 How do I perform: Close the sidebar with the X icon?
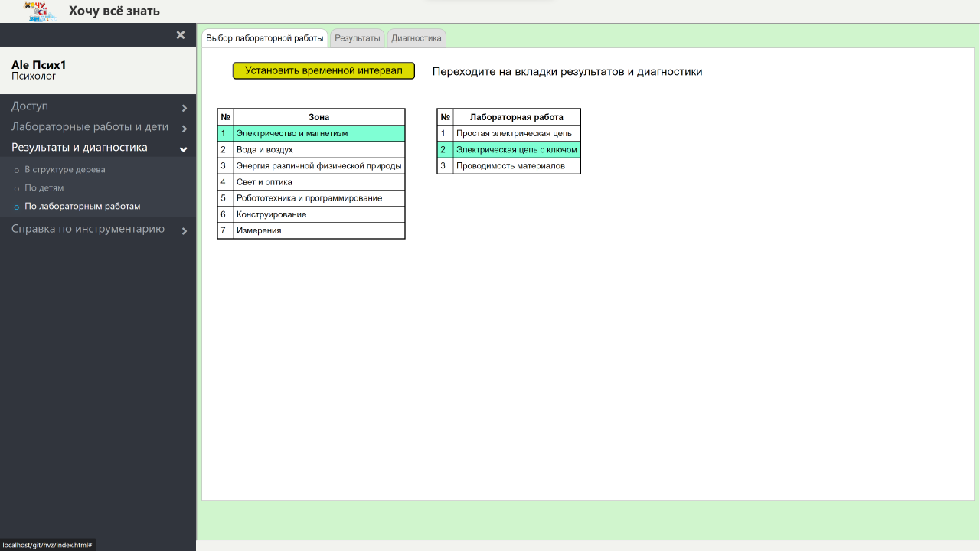[181, 35]
